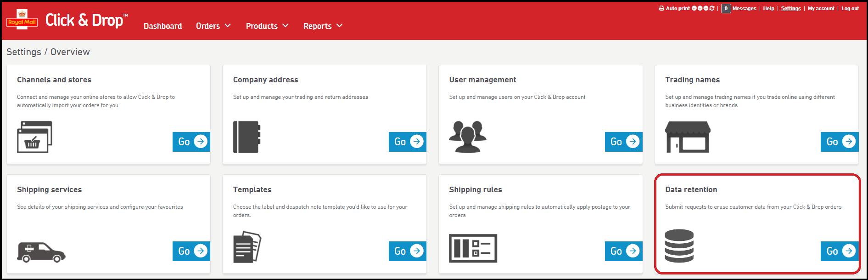This screenshot has width=868, height=280.
Task: Click the 'User management' heading
Action: pyautogui.click(x=482, y=80)
